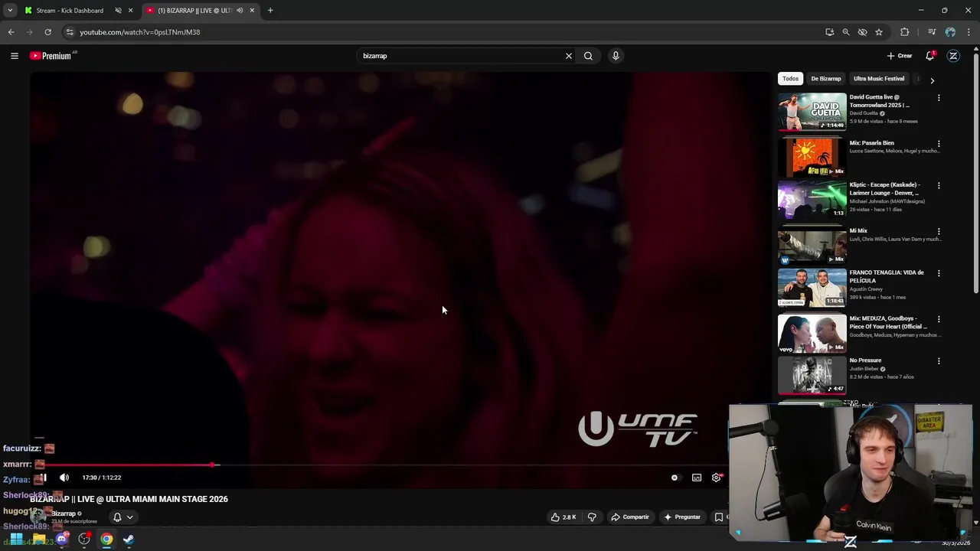View site information icon in address bar
The image size is (980, 551).
coord(70,32)
